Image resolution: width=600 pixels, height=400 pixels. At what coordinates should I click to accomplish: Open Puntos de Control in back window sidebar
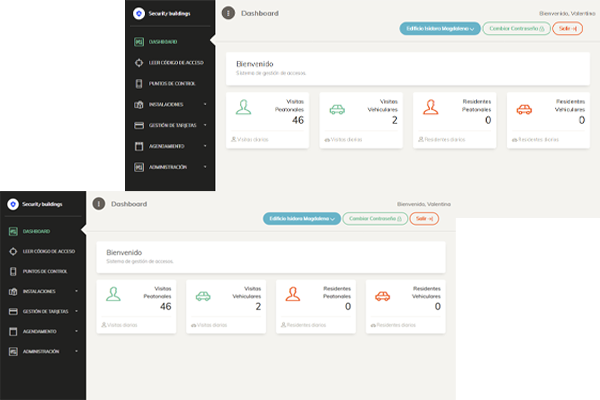166,82
